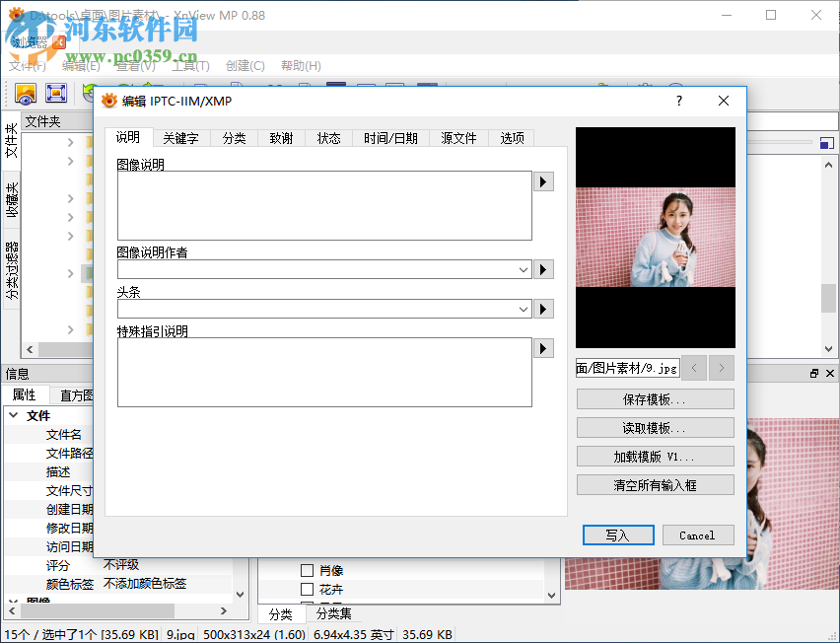Open dialog help with the ? icon
This screenshot has width=840, height=643.
point(678,101)
